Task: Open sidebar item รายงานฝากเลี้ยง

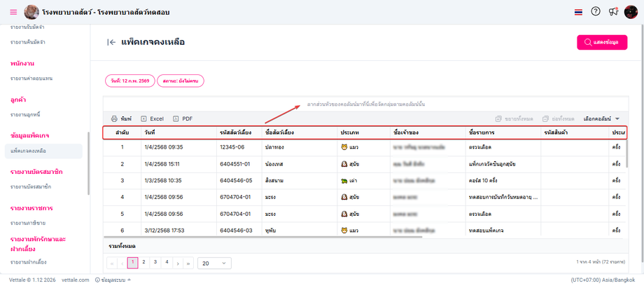Action: point(28,262)
